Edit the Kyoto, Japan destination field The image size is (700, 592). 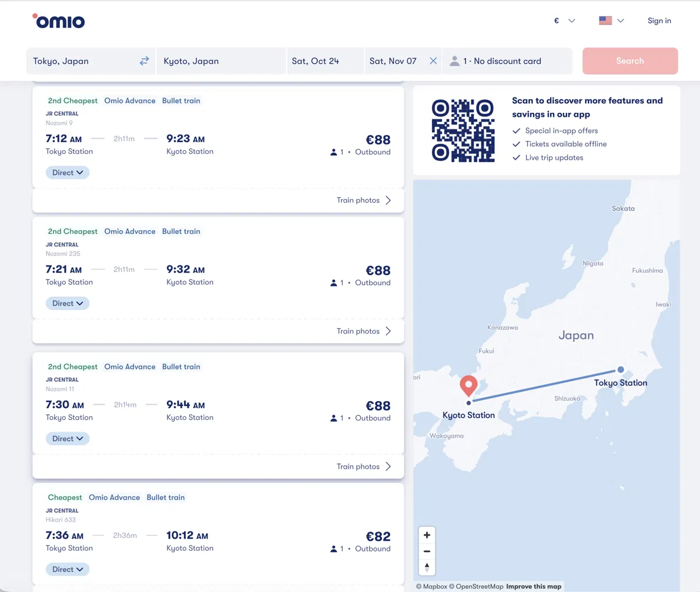221,60
